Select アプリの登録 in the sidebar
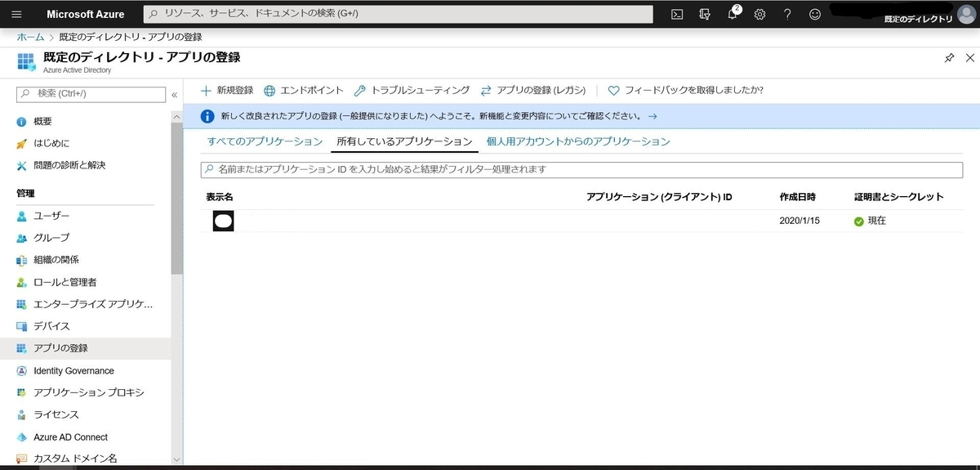980x470 pixels. point(85,348)
